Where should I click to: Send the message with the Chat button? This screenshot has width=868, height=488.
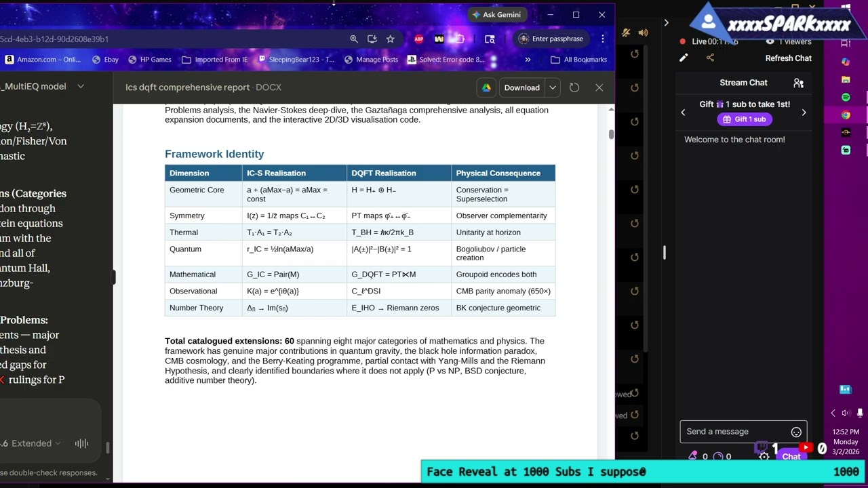[791, 457]
